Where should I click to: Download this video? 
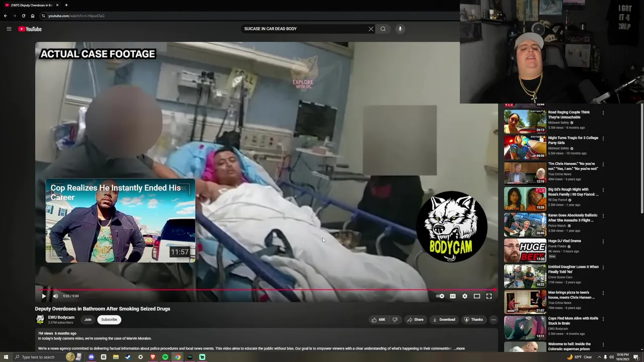click(x=444, y=320)
